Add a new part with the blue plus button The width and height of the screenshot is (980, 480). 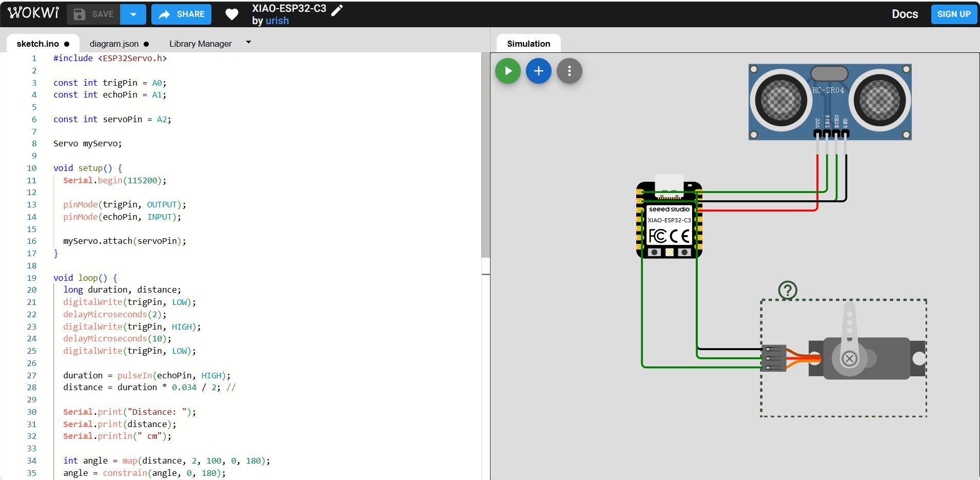pyautogui.click(x=538, y=71)
